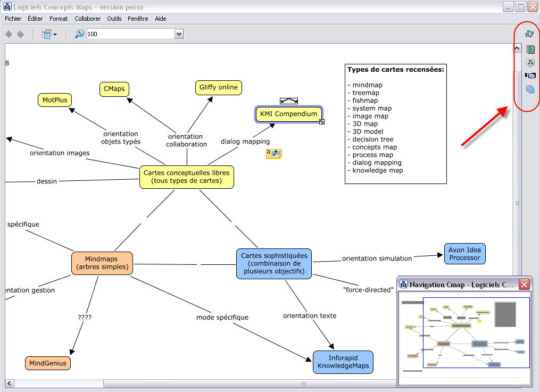Click the resize handle on KMI Compendium node
This screenshot has width=540, height=392.
click(322, 122)
